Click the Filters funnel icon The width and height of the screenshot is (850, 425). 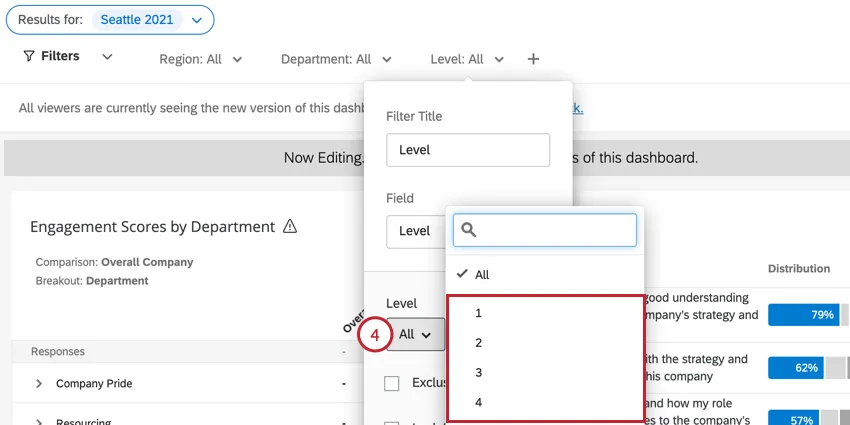coord(28,57)
